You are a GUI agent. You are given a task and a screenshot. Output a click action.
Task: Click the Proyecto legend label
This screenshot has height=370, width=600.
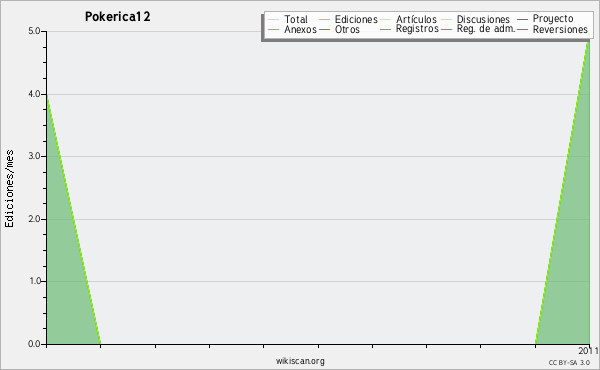(553, 19)
